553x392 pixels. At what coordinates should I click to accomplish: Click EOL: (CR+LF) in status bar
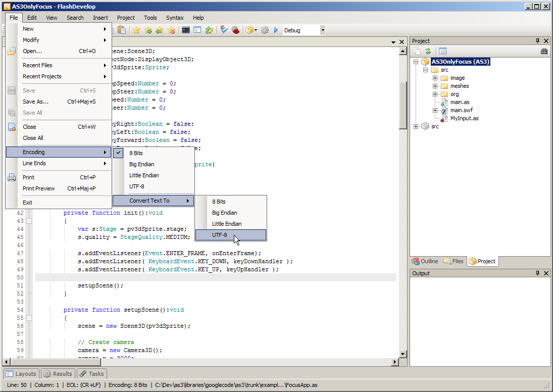pos(84,385)
